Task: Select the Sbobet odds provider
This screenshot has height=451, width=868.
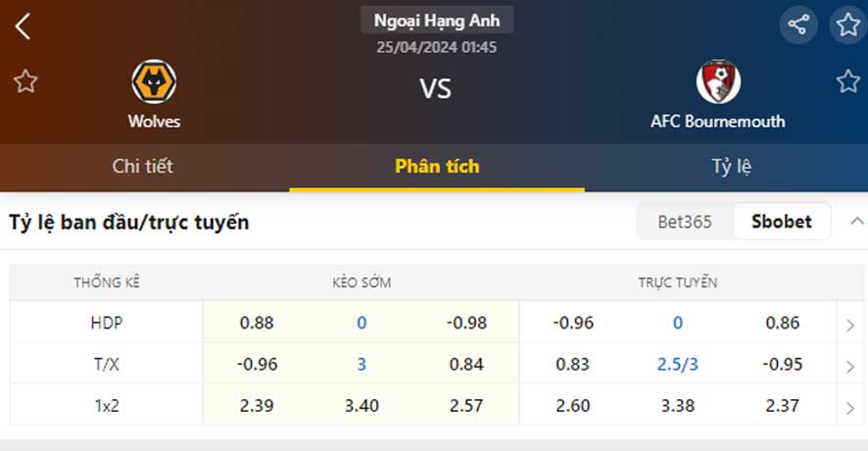Action: [782, 222]
